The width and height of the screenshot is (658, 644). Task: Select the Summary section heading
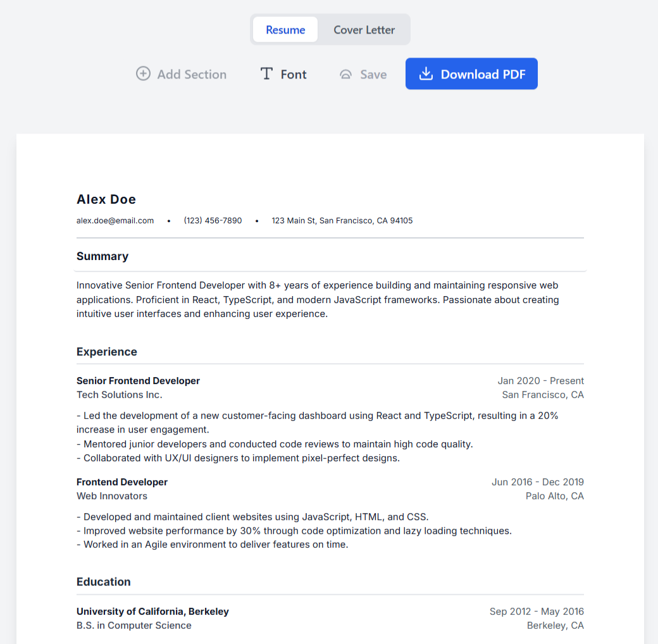click(x=102, y=256)
